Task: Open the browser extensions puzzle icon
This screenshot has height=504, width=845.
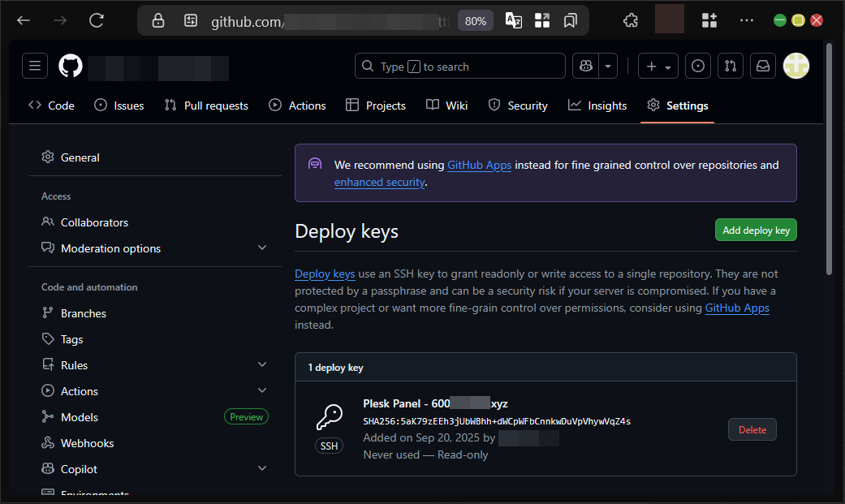Action: [x=630, y=20]
